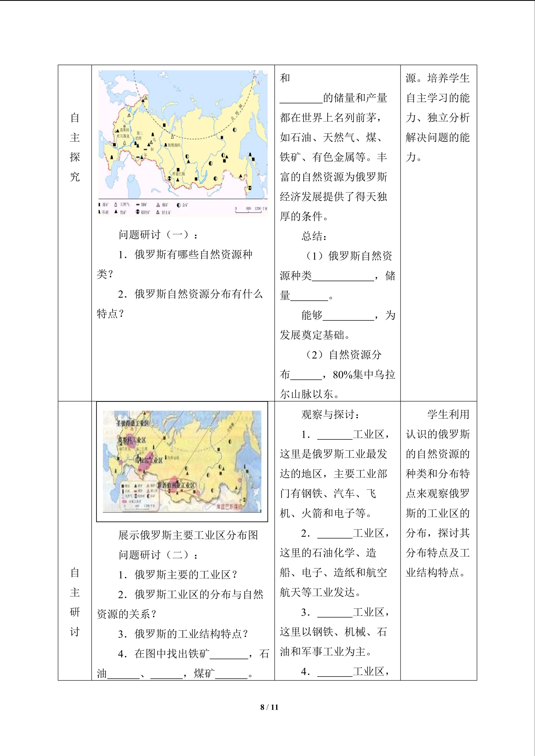Image resolution: width=535 pixels, height=756 pixels.
Task: Click the heading 问题研讨（二）：
Action: coord(158,555)
